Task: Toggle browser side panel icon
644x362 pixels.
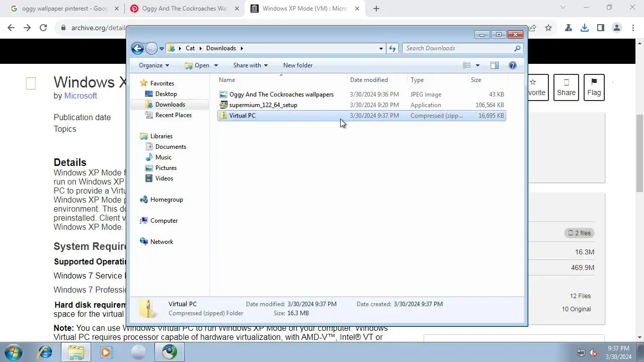Action: (601, 28)
